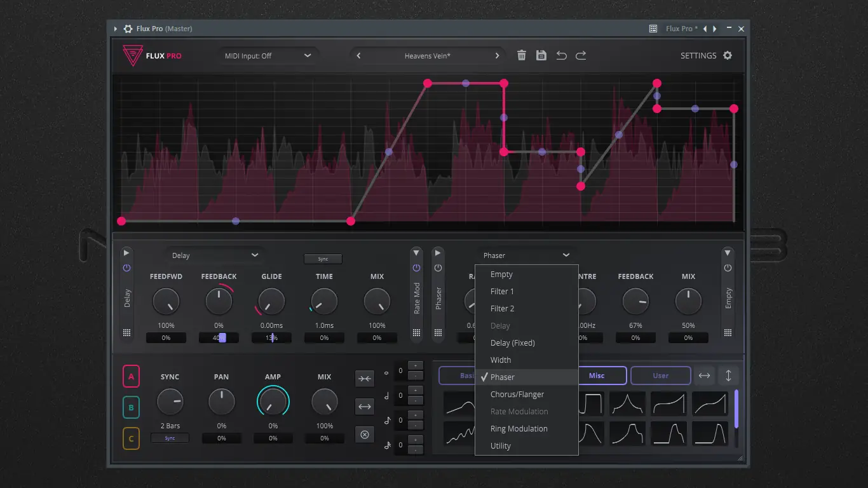Choose Filter 1 from the effect menu
The width and height of the screenshot is (868, 488).
click(x=527, y=292)
